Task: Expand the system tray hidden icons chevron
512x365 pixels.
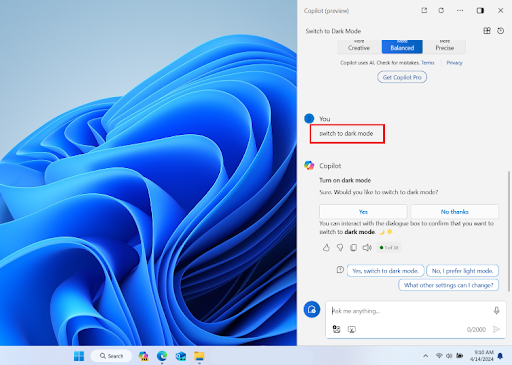Action: (x=426, y=356)
